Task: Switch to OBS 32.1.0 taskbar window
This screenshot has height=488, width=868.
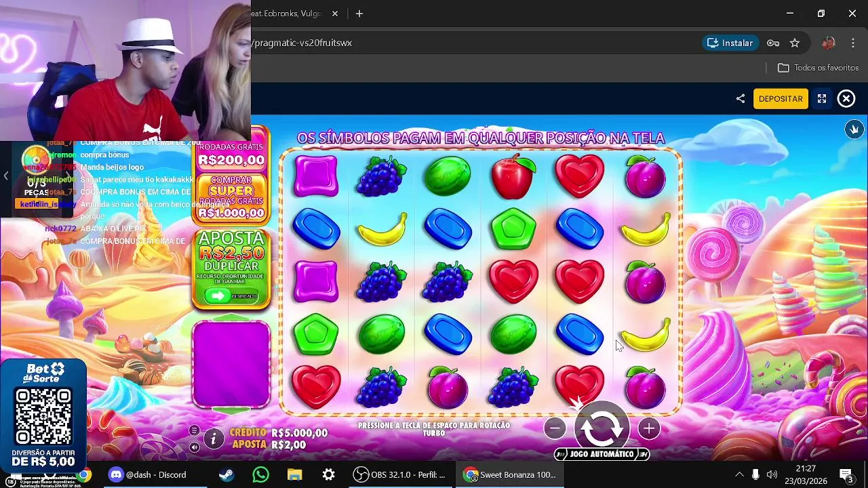Action: 400,474
